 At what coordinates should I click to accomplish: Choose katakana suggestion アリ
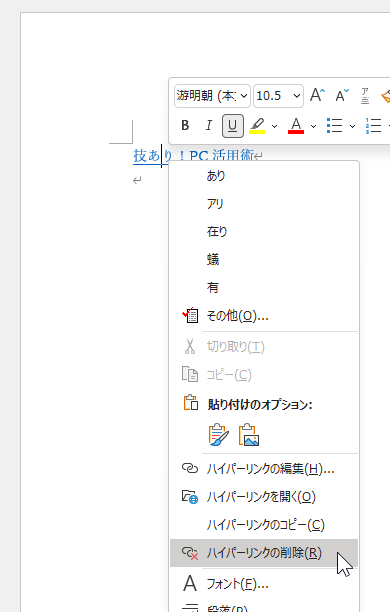pos(264,203)
